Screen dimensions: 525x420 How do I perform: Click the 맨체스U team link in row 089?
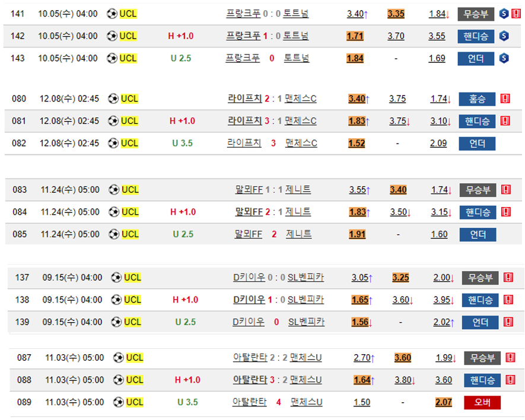pyautogui.click(x=306, y=402)
